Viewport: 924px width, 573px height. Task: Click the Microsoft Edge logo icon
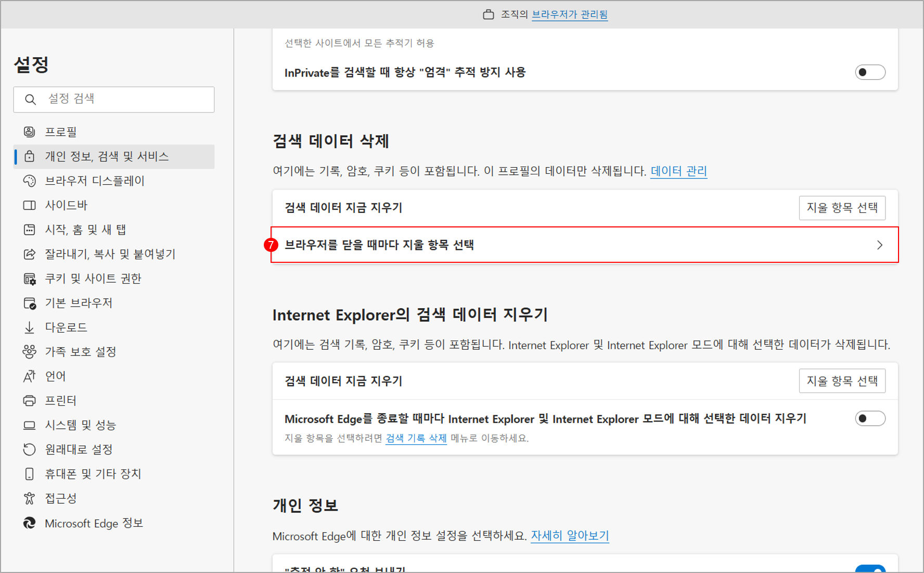(30, 523)
